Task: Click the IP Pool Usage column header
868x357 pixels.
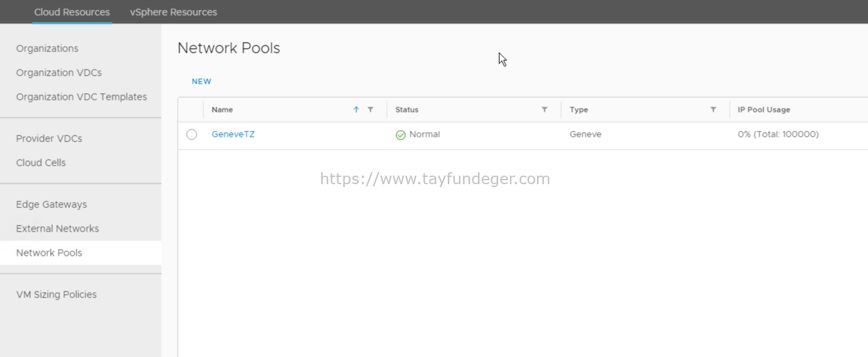Action: point(763,110)
